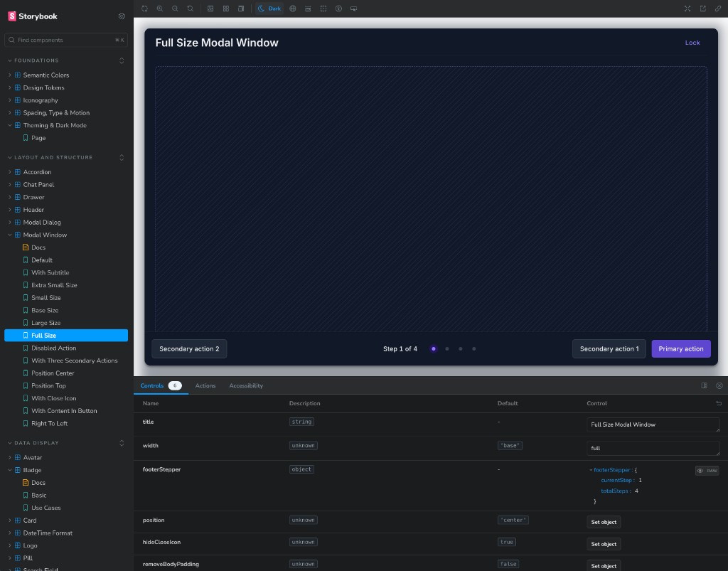Switch to the Accessibility tab

pyautogui.click(x=246, y=385)
